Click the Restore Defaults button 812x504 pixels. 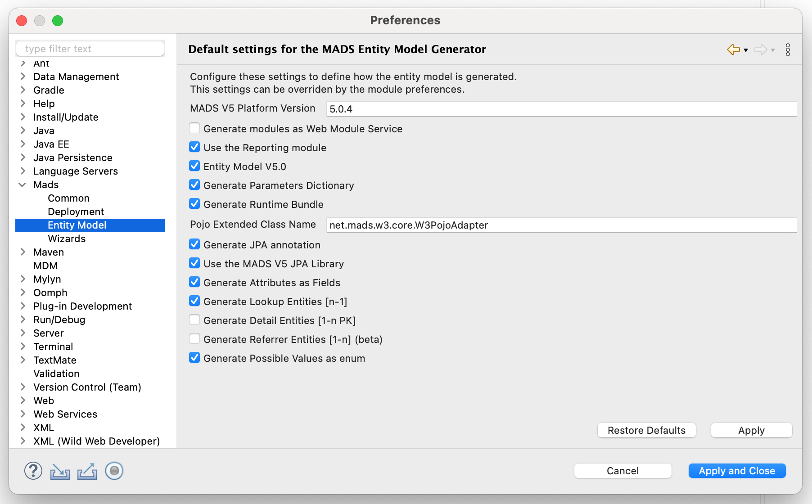click(x=646, y=430)
